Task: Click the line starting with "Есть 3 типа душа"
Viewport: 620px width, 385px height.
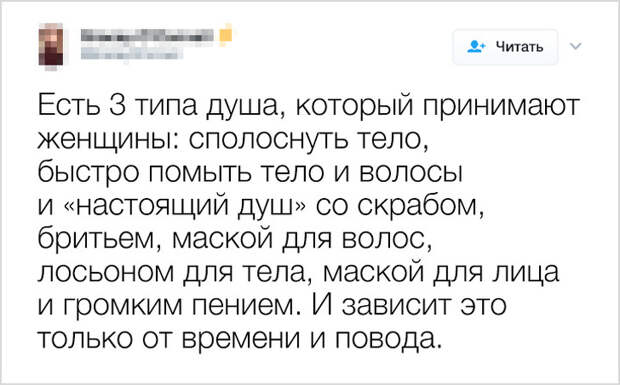Action: 308,107
